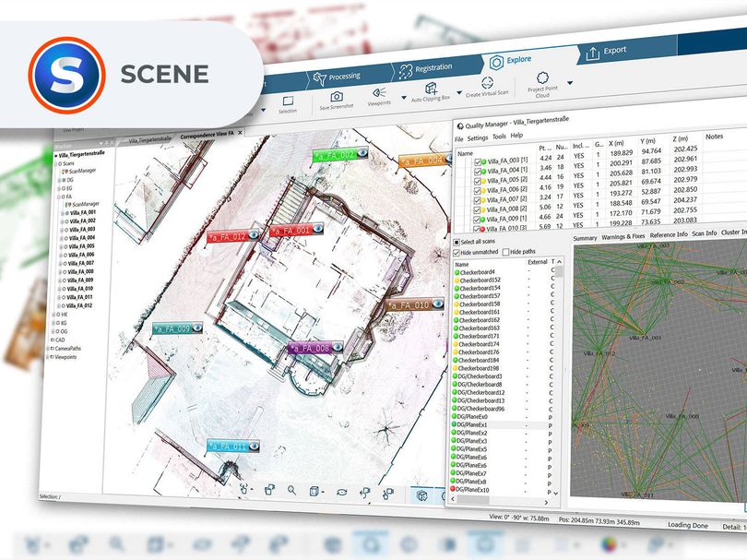Uncheck the Villa_FA_005 [2] row checkbox

coord(478,182)
